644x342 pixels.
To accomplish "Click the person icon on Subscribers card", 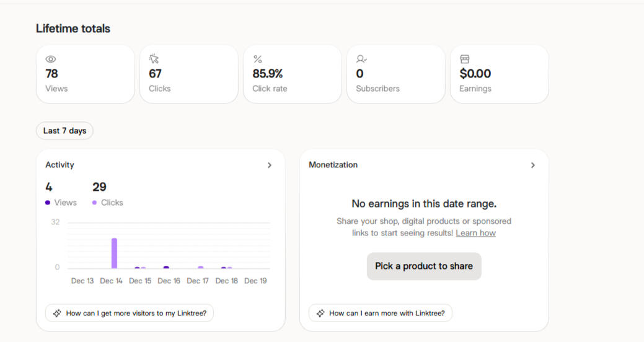I will point(361,59).
